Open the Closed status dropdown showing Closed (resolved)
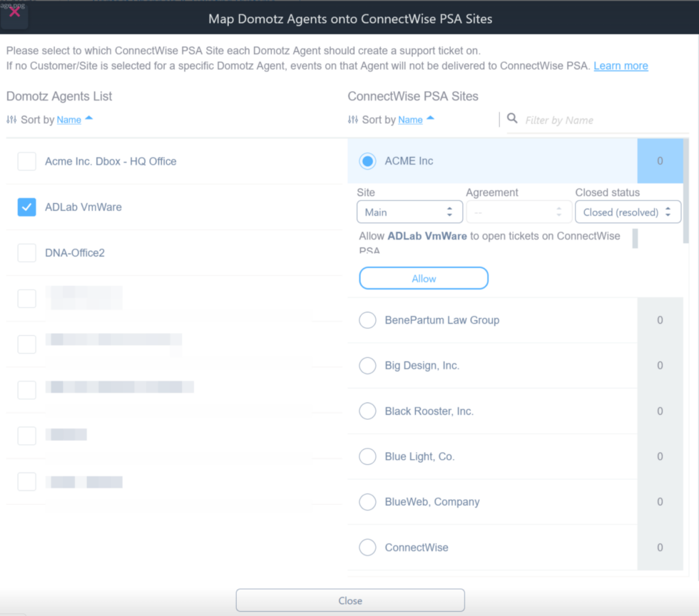 [x=628, y=212]
